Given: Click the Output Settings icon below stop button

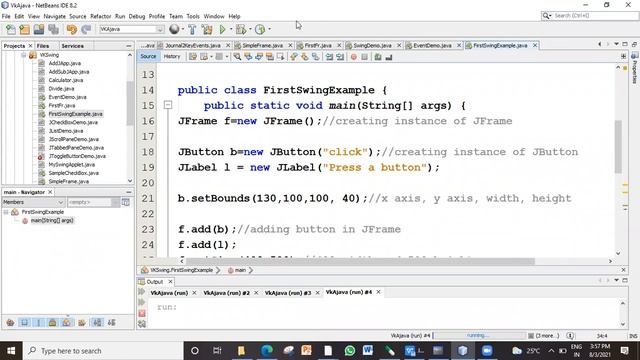Looking at the screenshot, I should pyautogui.click(x=142, y=324).
